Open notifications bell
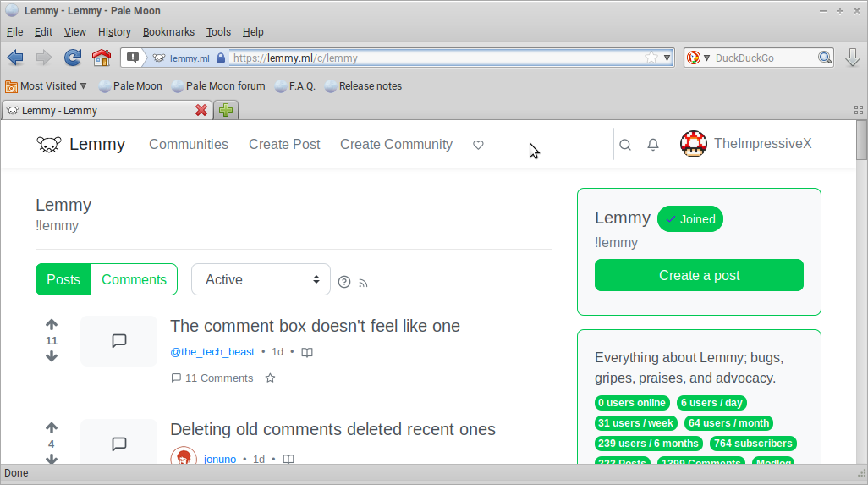This screenshot has height=485, width=868. tap(653, 145)
